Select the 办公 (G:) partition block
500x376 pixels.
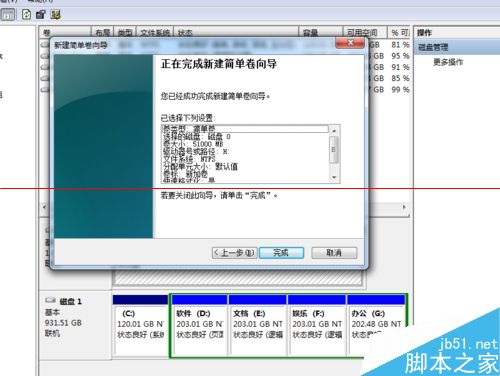376,325
